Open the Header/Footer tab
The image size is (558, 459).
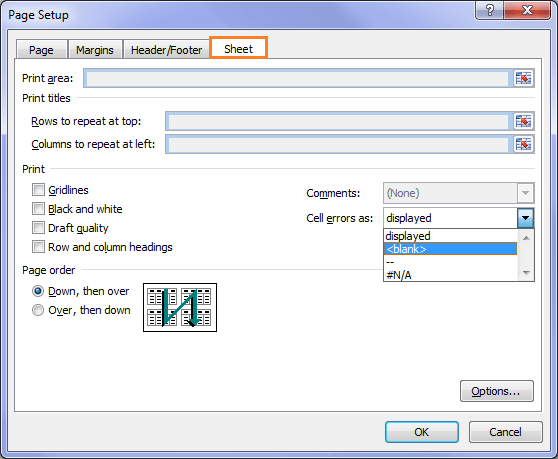point(166,50)
